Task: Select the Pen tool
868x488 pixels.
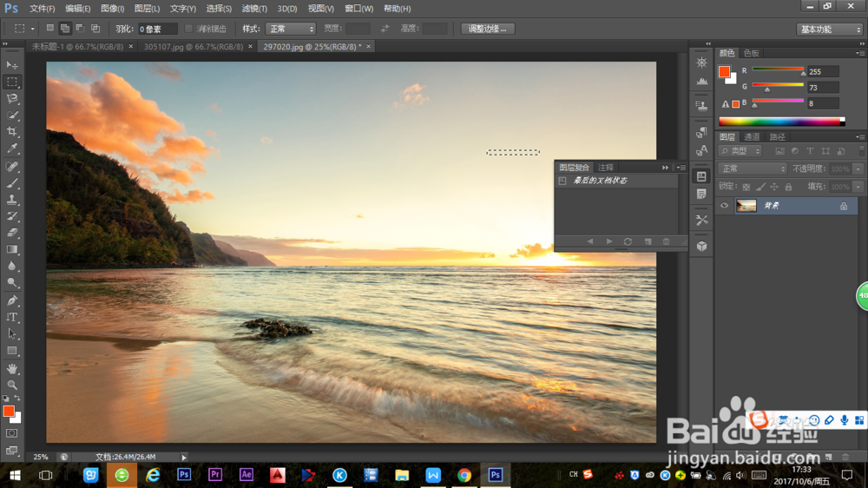Action: (x=11, y=300)
